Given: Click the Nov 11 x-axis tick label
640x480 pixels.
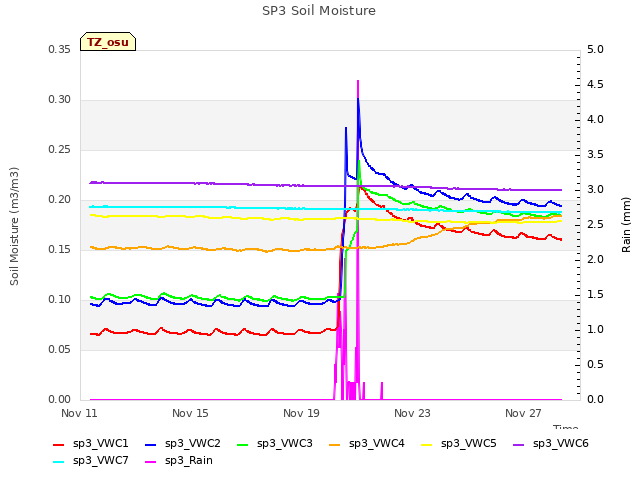Looking at the screenshot, I should click(x=79, y=413).
